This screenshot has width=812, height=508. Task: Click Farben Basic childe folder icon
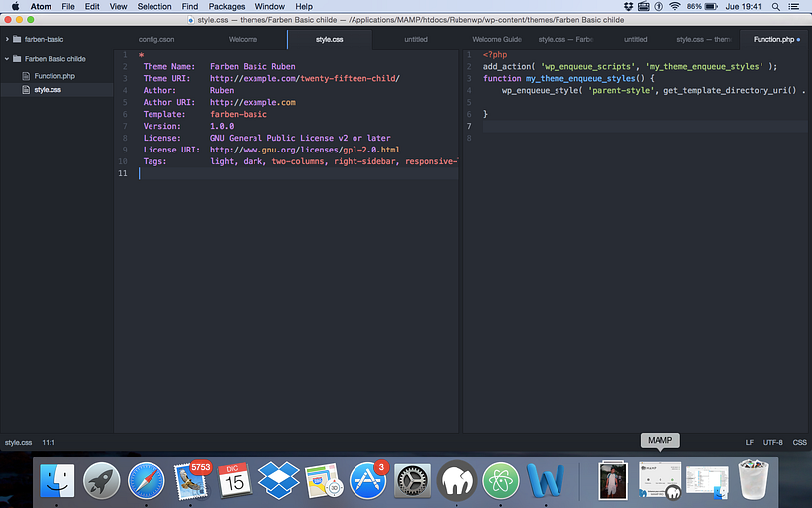17,59
